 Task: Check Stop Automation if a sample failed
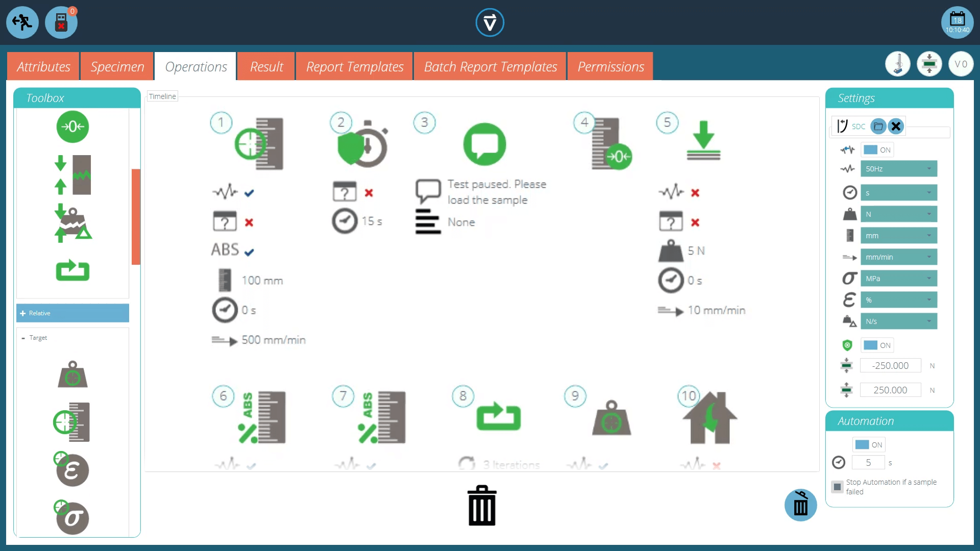click(x=837, y=487)
